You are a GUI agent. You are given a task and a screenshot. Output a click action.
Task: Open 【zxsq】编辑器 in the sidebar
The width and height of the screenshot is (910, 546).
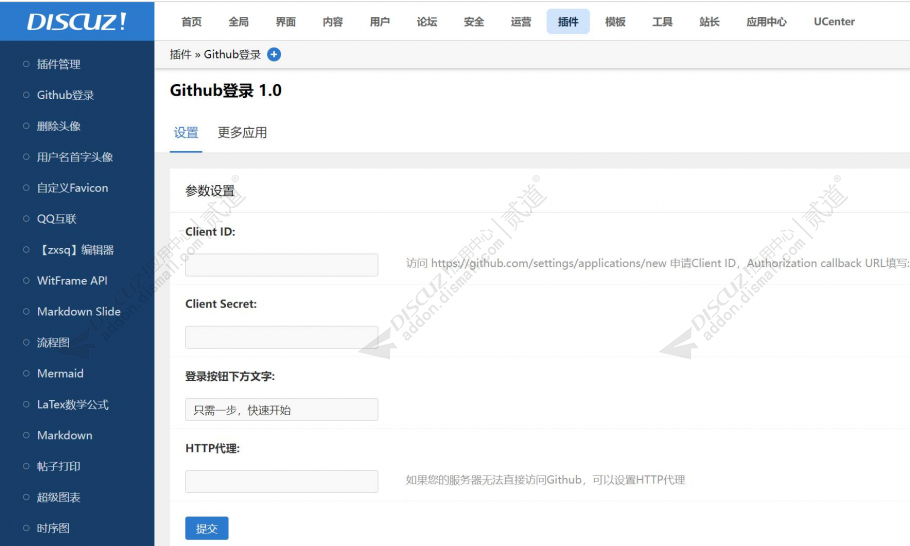[75, 250]
